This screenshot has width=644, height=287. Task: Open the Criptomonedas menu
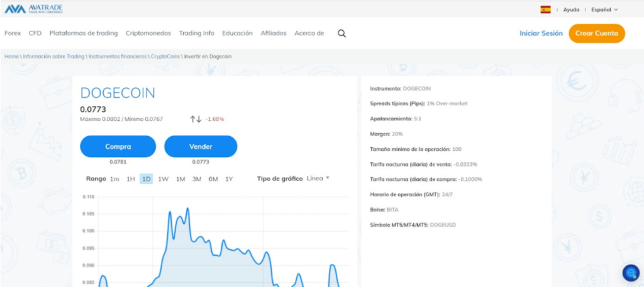point(148,33)
